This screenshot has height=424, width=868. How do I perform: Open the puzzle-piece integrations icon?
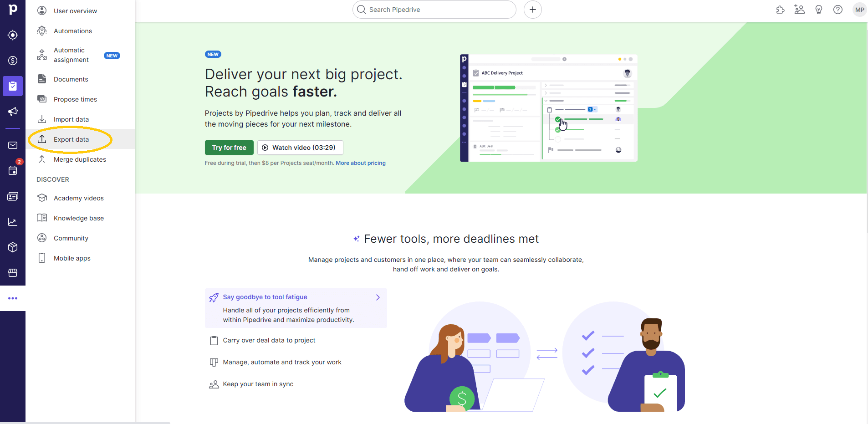pos(781,10)
